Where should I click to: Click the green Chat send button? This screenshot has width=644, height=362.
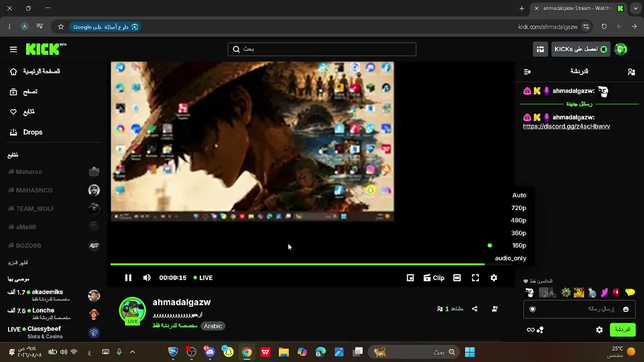click(623, 330)
